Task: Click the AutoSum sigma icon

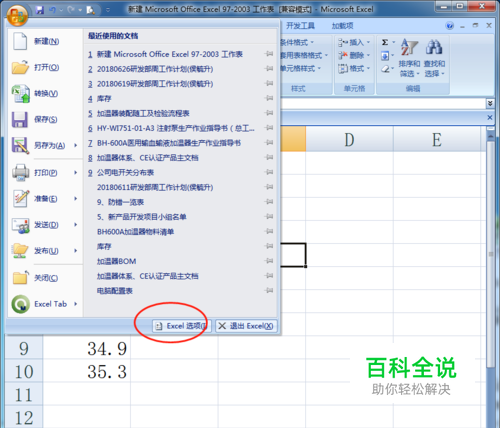Action: [x=385, y=42]
